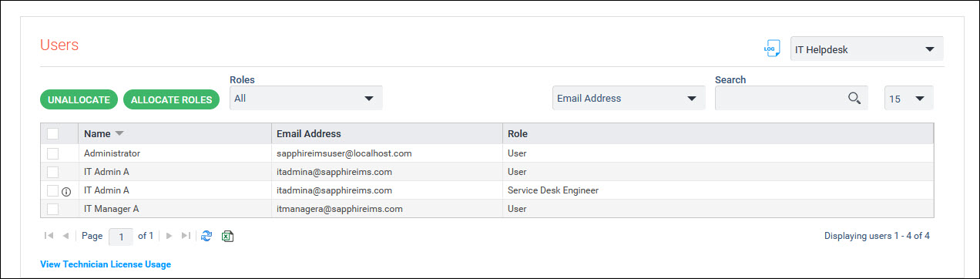Tick the select-all header checkbox
This screenshot has width=980, height=279.
pyautogui.click(x=52, y=134)
